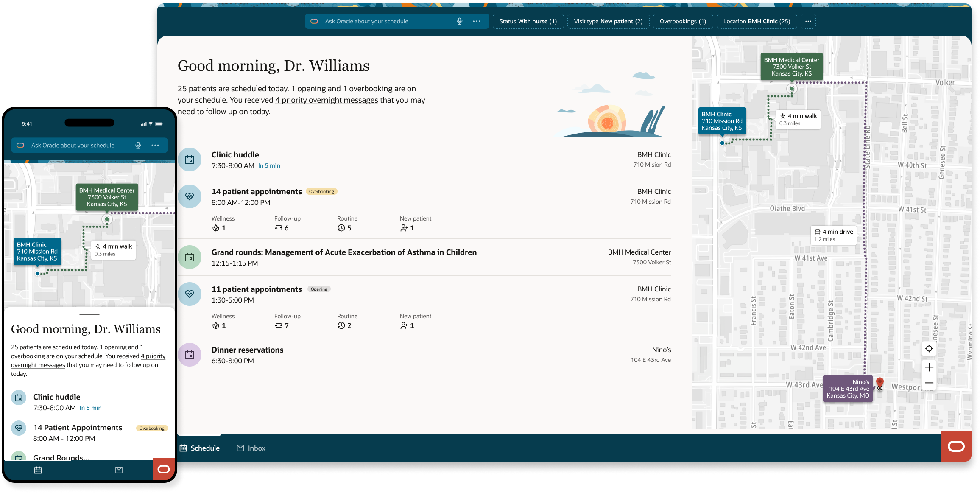Screen dimensions: 980x493
Task: Click the mobile 'Ask Oracle about your schedule' field
Action: [89, 145]
